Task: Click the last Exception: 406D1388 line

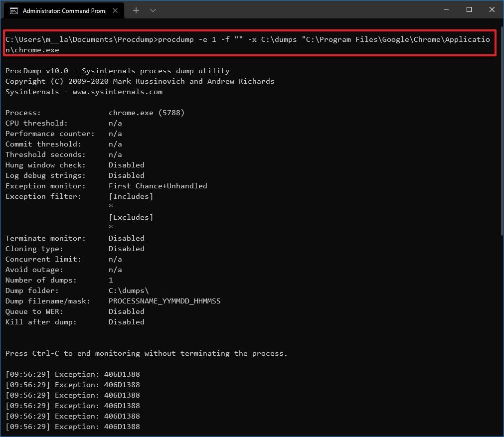Action: pyautogui.click(x=72, y=426)
